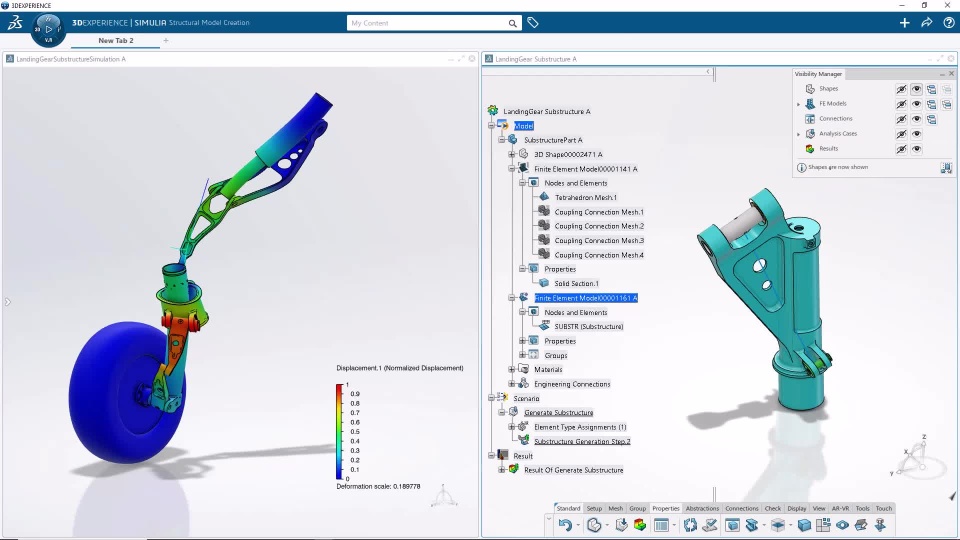Screen dimensions: 960x540
Task: Click the search magnifier icon
Action: pyautogui.click(x=512, y=23)
